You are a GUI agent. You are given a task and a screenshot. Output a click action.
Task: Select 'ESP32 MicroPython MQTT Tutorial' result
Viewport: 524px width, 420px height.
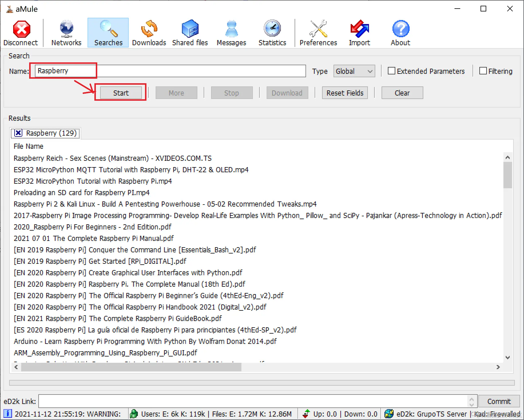(x=131, y=170)
